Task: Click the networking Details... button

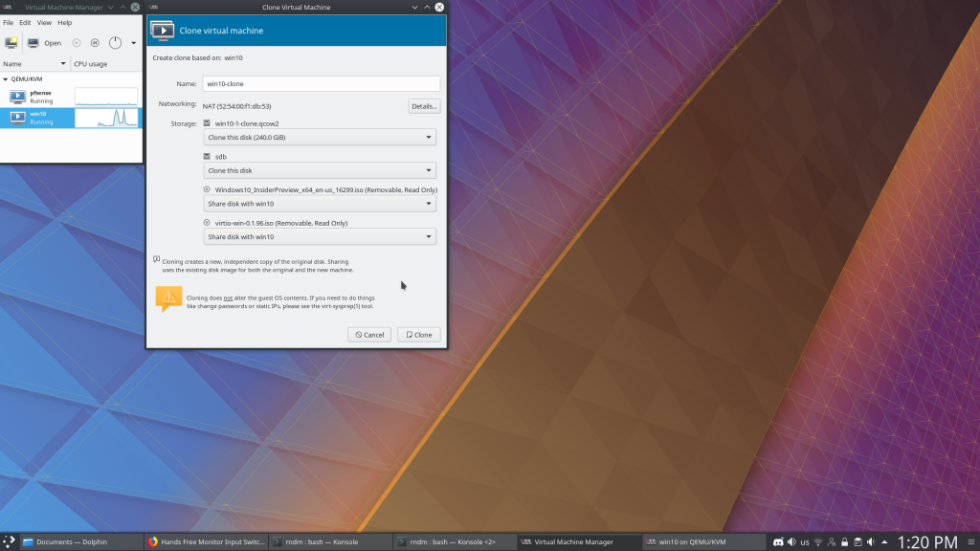Action: [x=423, y=106]
